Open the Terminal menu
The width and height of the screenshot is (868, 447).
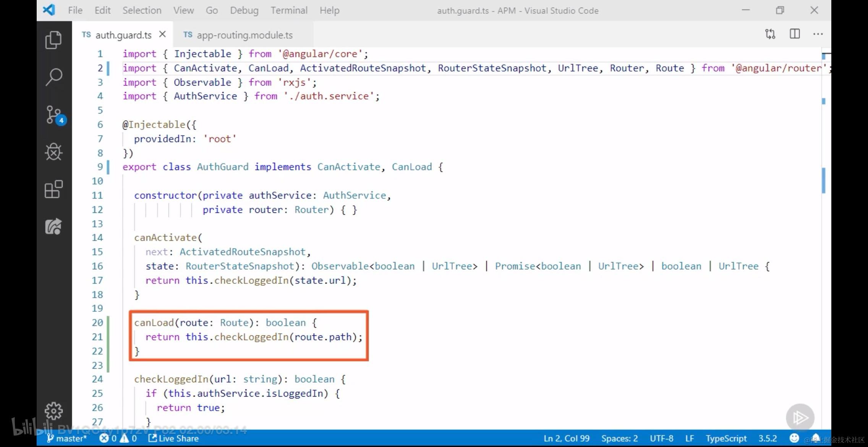[289, 10]
